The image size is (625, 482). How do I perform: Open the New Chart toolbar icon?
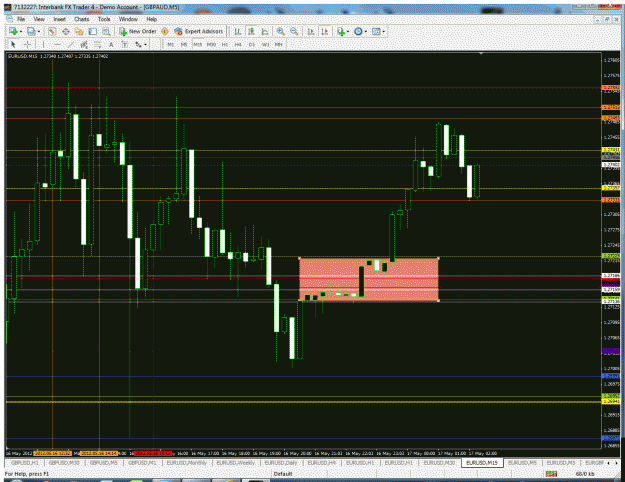pyautogui.click(x=13, y=31)
